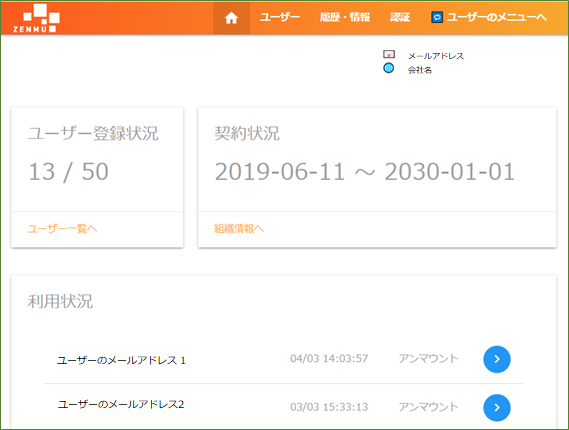Click the 会社名 label
The height and width of the screenshot is (430, 569).
tap(420, 70)
